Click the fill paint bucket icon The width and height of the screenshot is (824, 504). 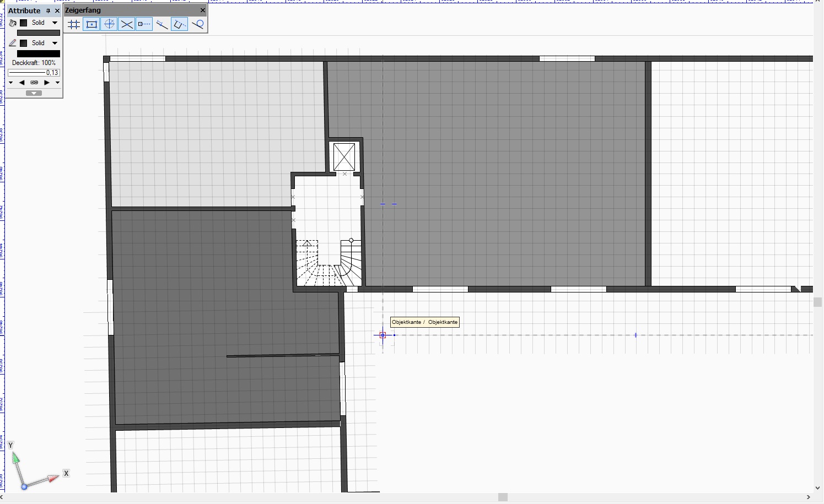pos(13,23)
